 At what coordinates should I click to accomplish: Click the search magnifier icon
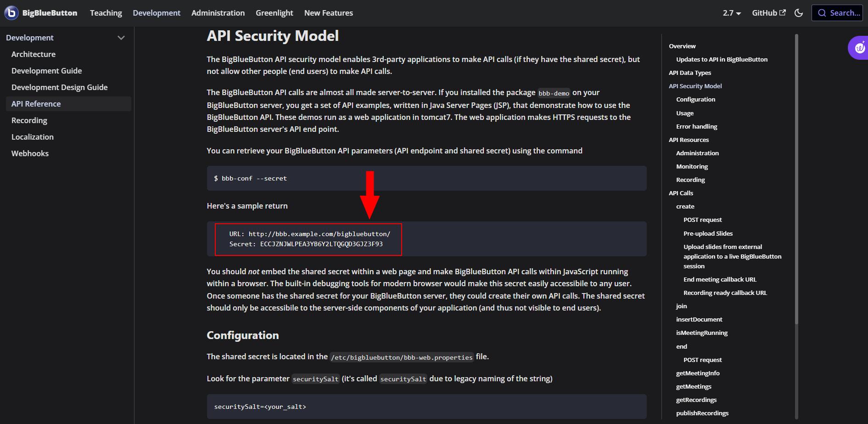pos(822,13)
